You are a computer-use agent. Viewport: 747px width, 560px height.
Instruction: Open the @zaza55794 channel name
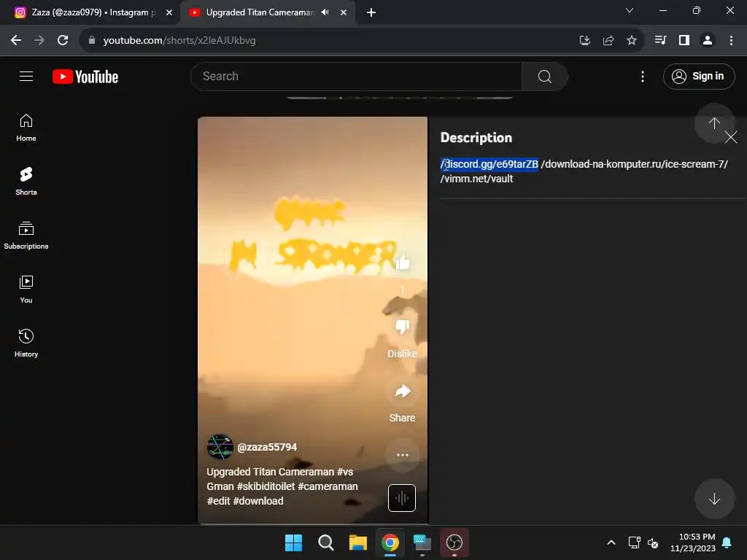click(x=267, y=447)
